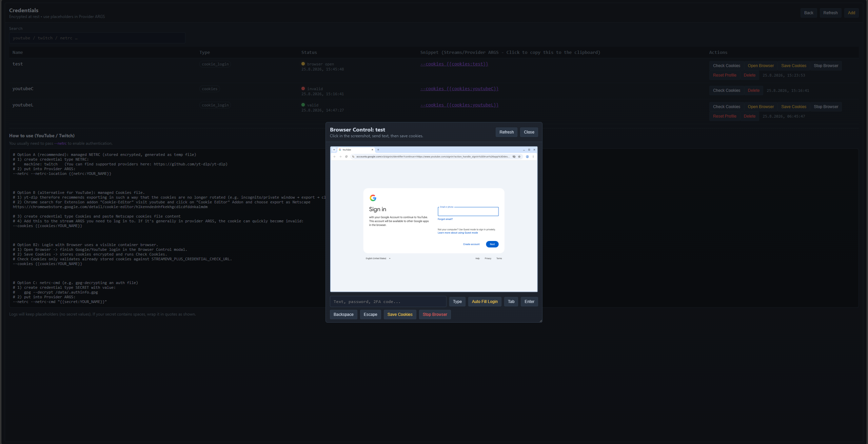Send Tab key via the Tab button
Screen dimensions: 868x444
(x=511, y=302)
